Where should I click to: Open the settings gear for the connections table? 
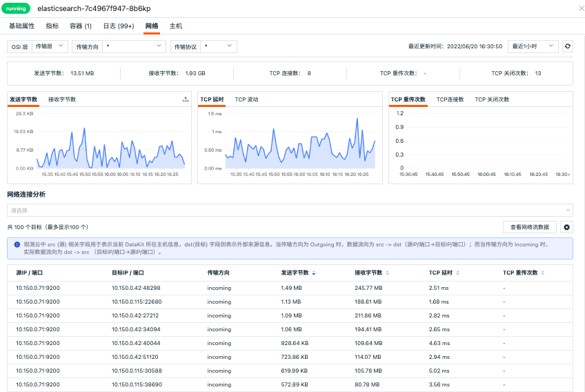pos(566,227)
